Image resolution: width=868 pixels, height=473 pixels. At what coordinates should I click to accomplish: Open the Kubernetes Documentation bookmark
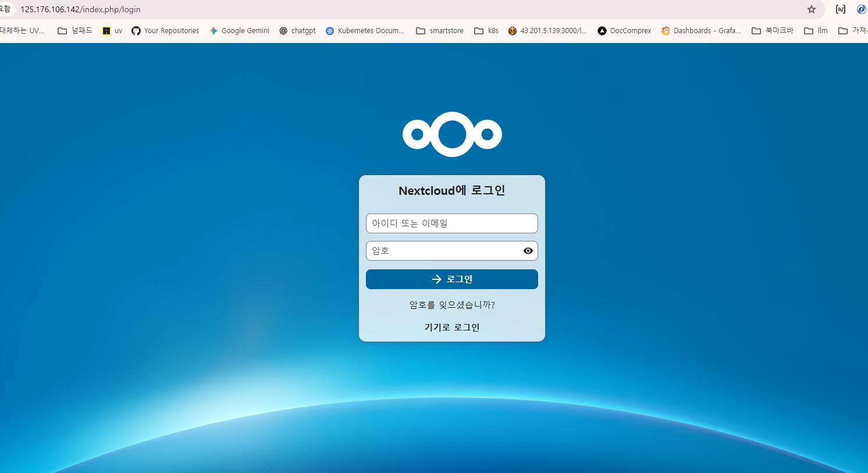pyautogui.click(x=365, y=31)
